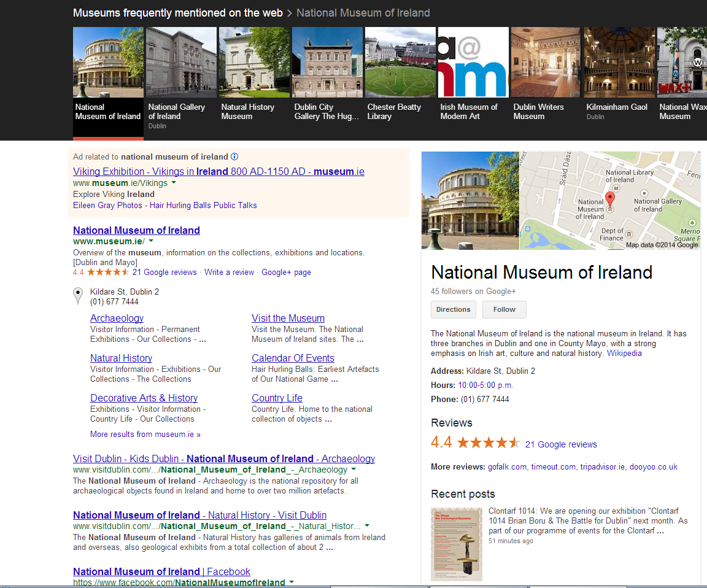Expand arrow next to visitdublin Archaeology URL
The image size is (707, 588).
pos(353,470)
